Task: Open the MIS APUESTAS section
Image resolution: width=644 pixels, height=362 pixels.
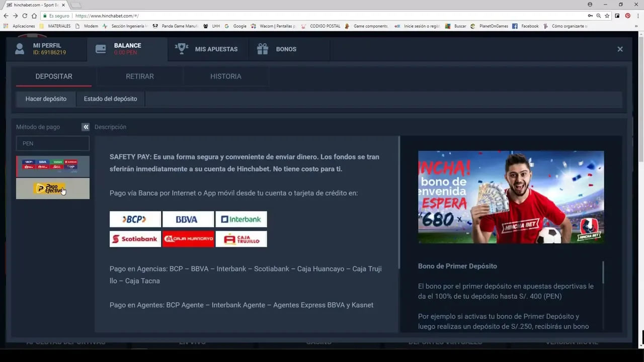Action: tap(208, 49)
